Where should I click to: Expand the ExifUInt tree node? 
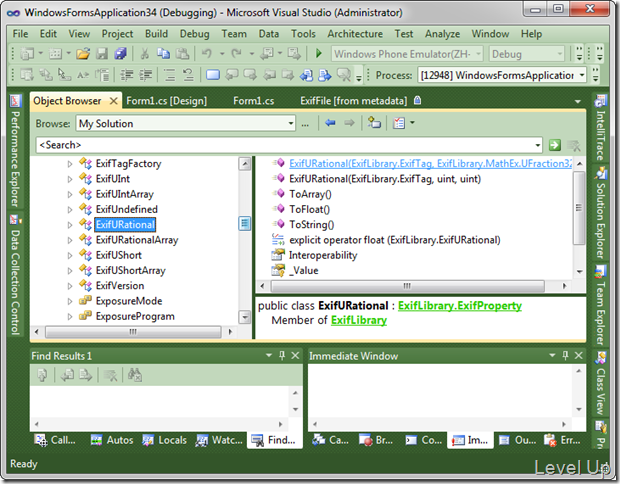pos(70,179)
